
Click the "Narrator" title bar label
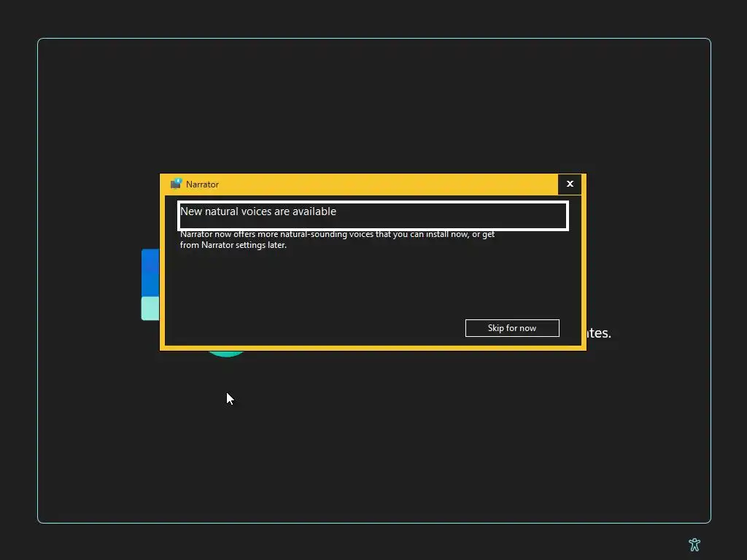coord(203,184)
